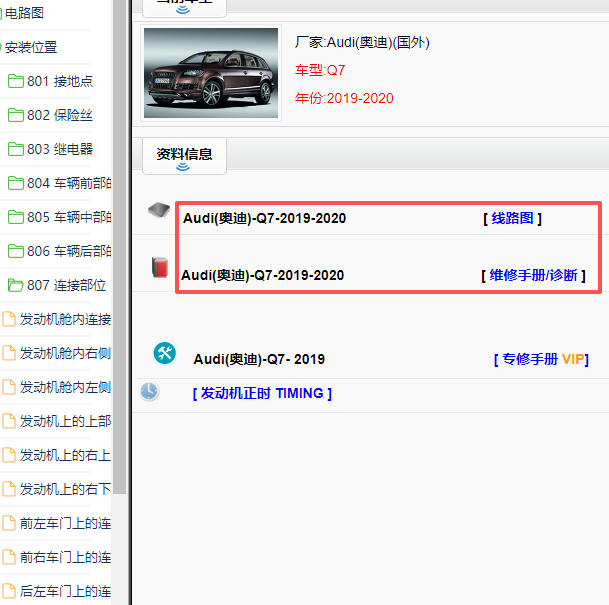Open the 发动机舱内连接 document entry
This screenshot has width=609, height=605.
pos(66,319)
